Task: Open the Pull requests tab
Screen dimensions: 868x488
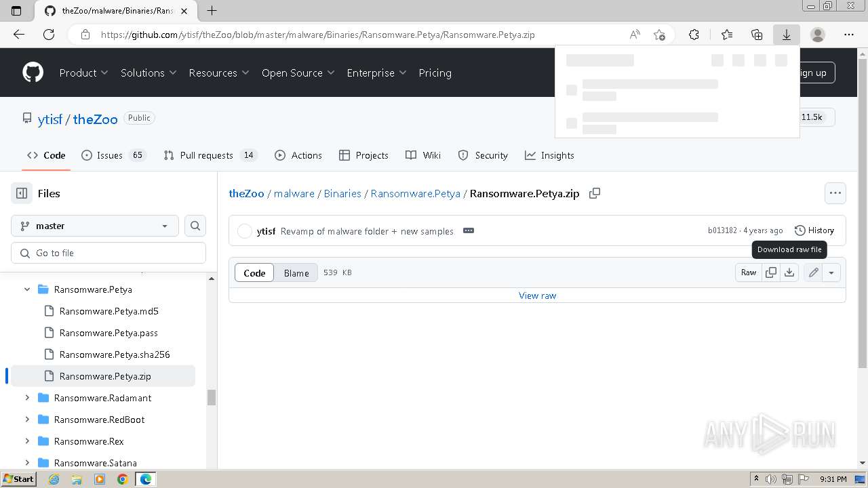Action: click(210, 155)
